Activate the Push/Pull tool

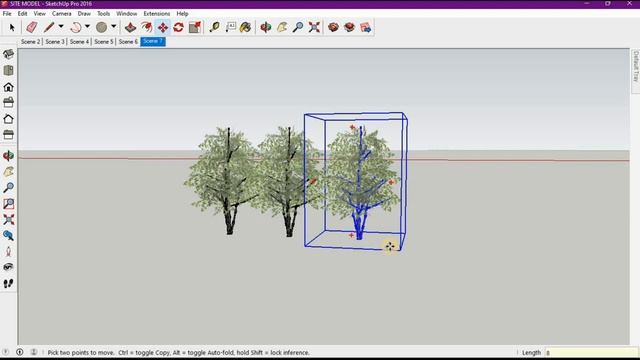click(130, 27)
